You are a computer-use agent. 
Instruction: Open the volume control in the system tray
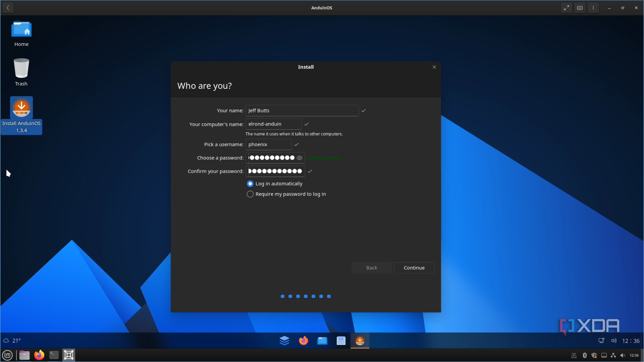pyautogui.click(x=623, y=355)
